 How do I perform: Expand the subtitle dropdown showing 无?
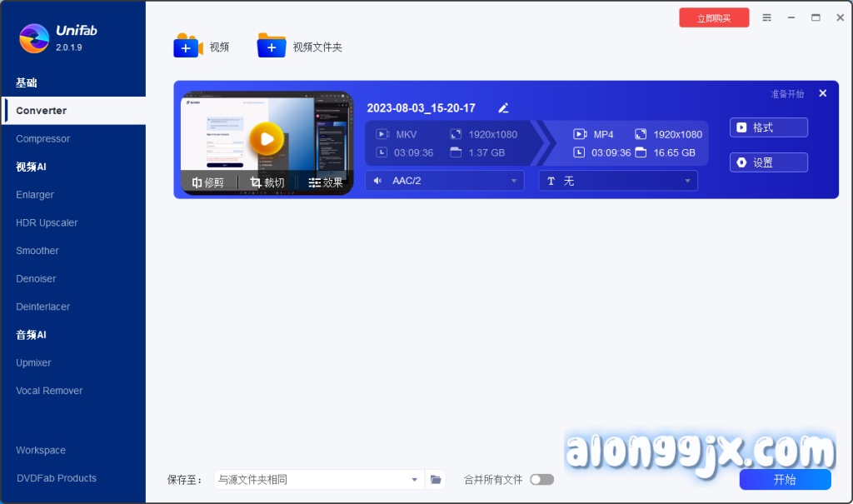coord(617,181)
